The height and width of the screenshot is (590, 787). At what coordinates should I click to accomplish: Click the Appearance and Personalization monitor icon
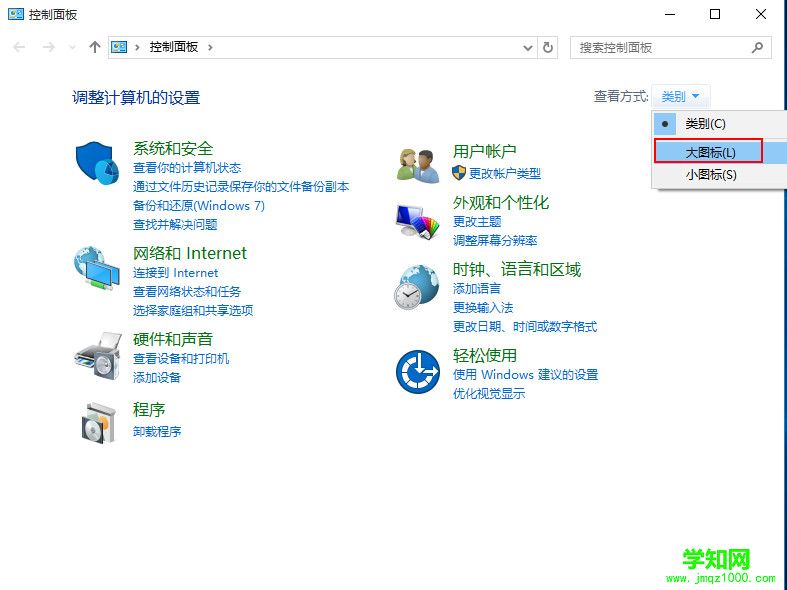[417, 221]
